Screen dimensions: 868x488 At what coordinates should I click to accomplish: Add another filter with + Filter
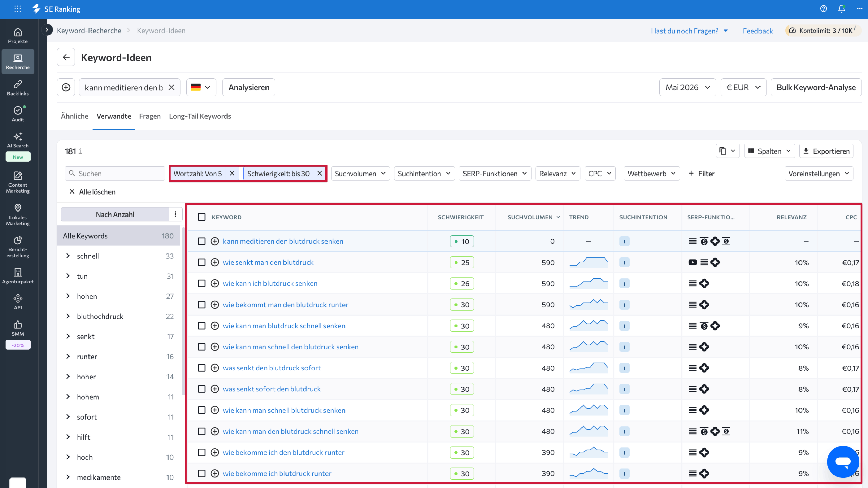[x=701, y=174]
